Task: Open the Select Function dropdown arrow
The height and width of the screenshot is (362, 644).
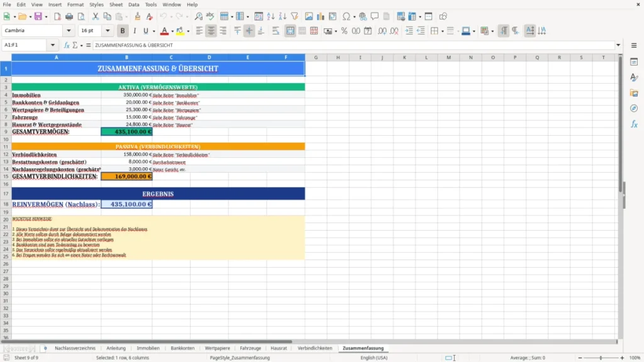Action: coord(81,45)
